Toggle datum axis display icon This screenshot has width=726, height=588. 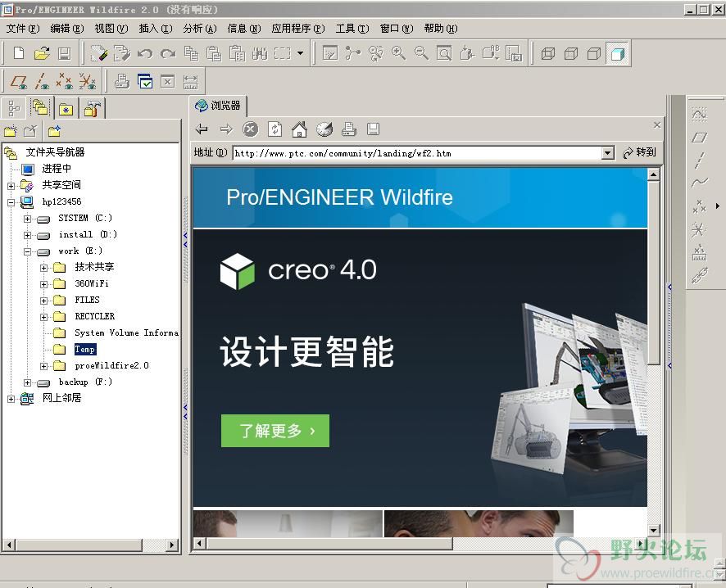tap(42, 81)
